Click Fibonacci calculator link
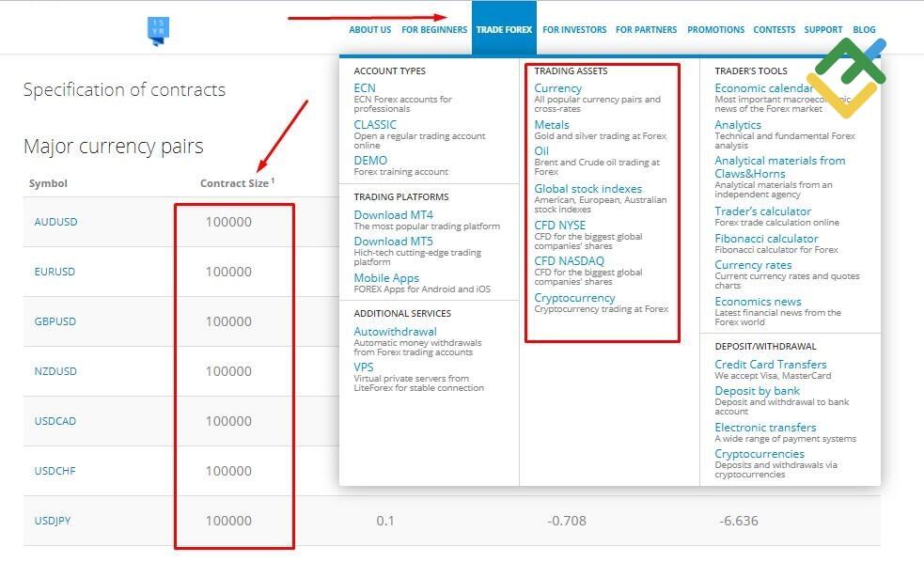Screen dimensions: 924x578 [x=766, y=239]
